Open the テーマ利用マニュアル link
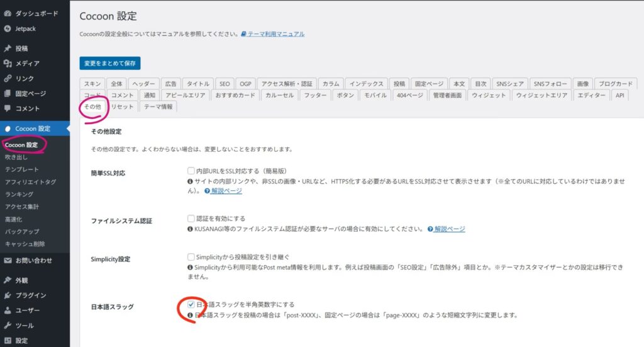Screen dimensions: 644x347 (x=276, y=34)
